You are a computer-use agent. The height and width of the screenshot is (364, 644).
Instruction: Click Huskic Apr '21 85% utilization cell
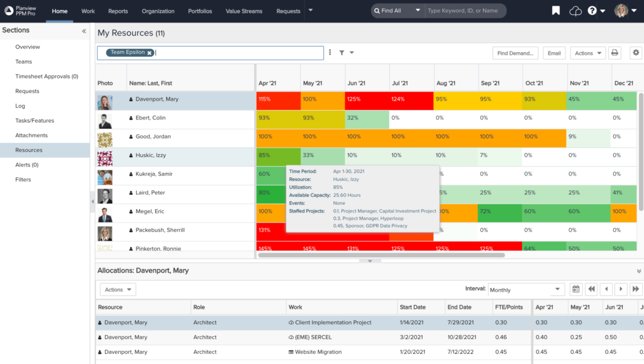click(279, 157)
